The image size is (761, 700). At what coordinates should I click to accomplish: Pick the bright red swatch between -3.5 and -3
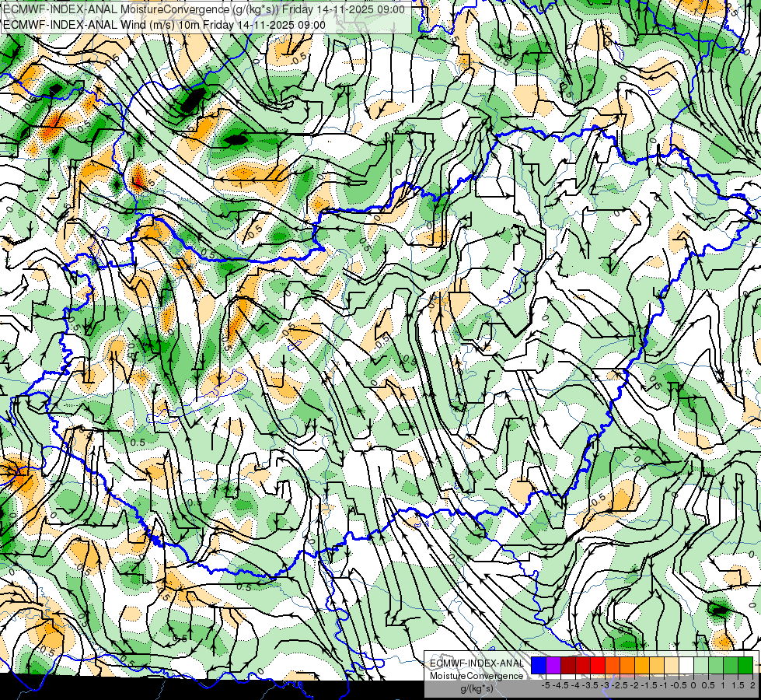[598, 666]
